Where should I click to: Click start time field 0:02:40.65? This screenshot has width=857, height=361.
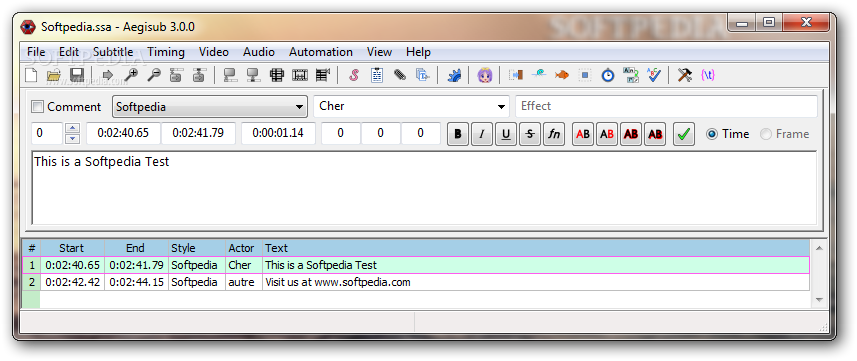pos(123,134)
